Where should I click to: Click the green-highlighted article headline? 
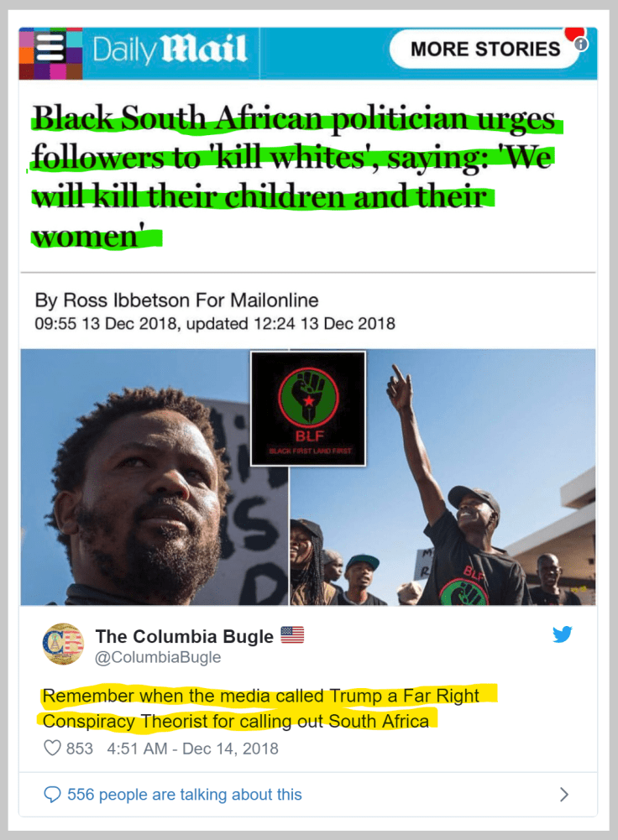click(294, 176)
